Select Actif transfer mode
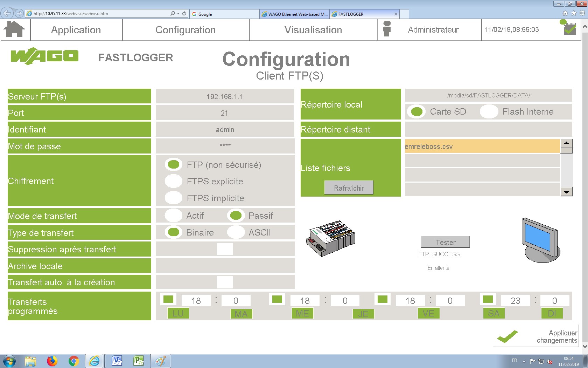The width and height of the screenshot is (588, 368). 174,216
